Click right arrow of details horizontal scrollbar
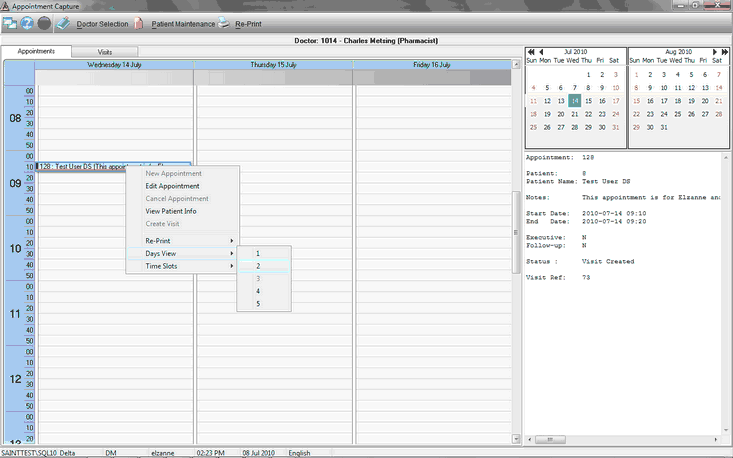The height and width of the screenshot is (458, 733). (x=716, y=439)
